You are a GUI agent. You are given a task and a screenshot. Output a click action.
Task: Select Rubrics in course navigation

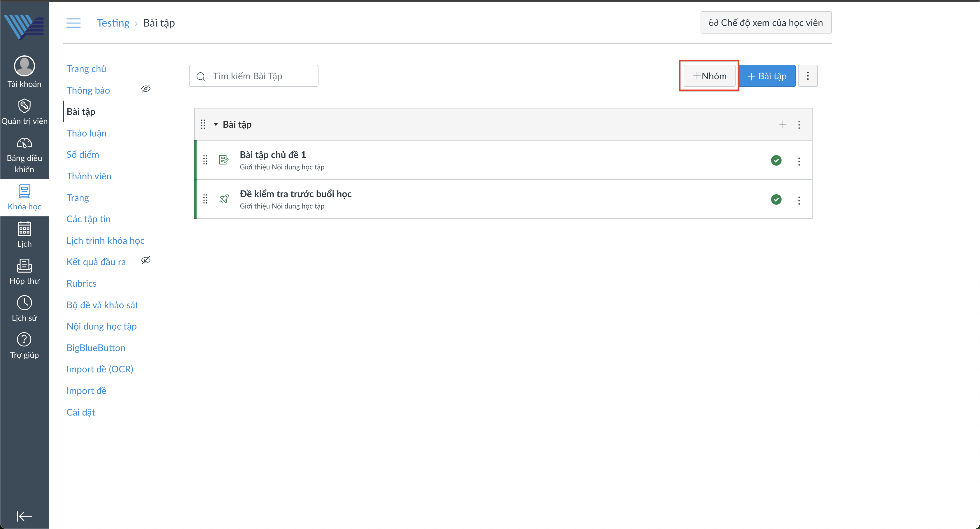tap(81, 283)
